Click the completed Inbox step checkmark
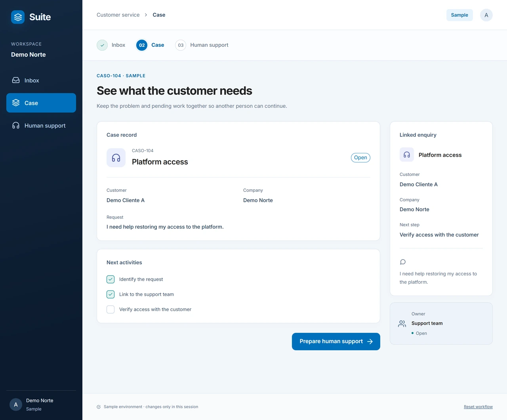This screenshot has width=507, height=420. (102, 45)
